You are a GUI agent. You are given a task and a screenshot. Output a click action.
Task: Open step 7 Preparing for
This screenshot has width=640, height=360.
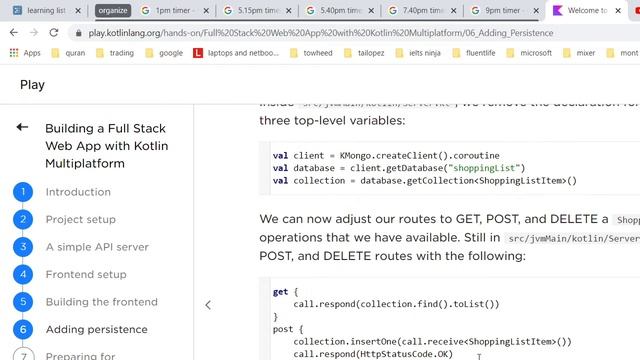coord(80,355)
